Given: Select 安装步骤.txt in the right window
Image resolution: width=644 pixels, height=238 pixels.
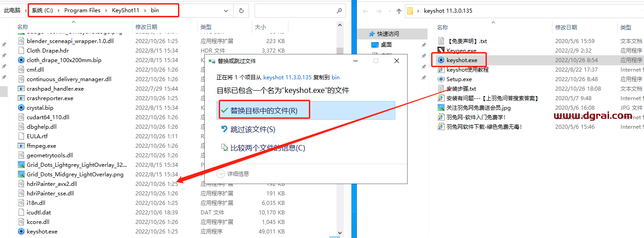Looking at the screenshot, I should coord(461,88).
